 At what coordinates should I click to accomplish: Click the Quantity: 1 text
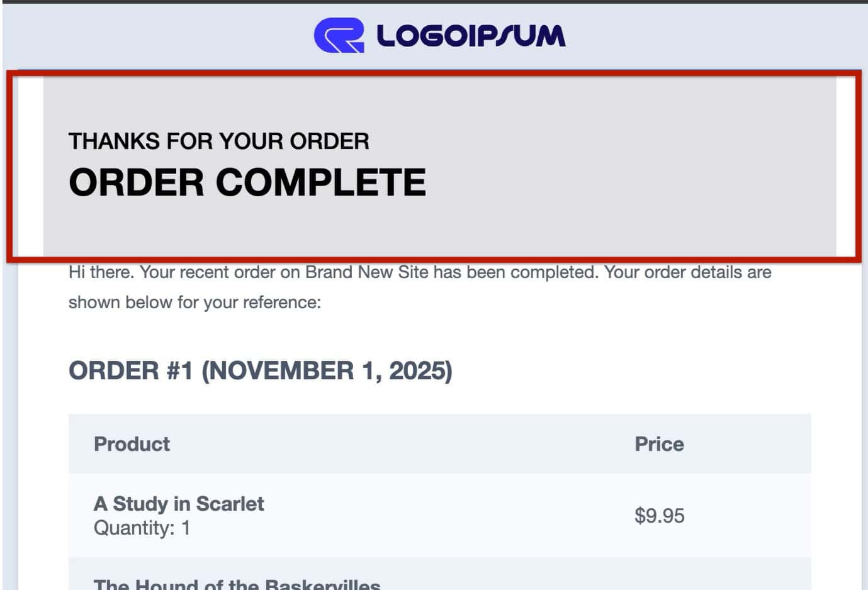[x=142, y=528]
